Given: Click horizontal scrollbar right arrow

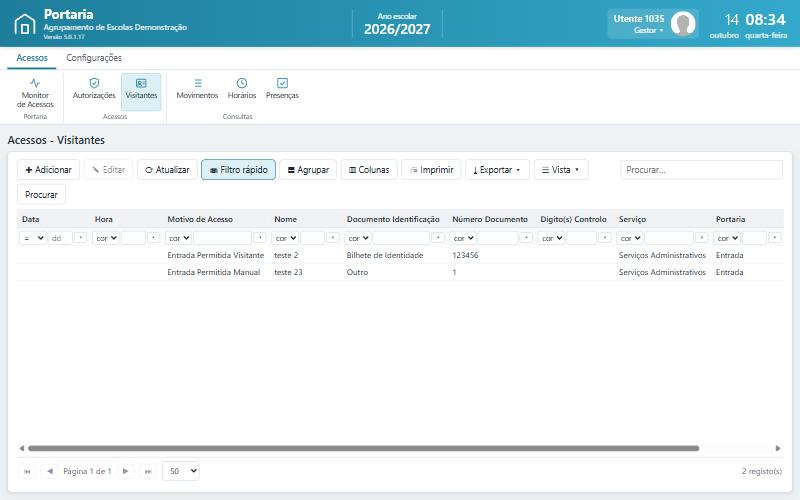Looking at the screenshot, I should (x=778, y=448).
